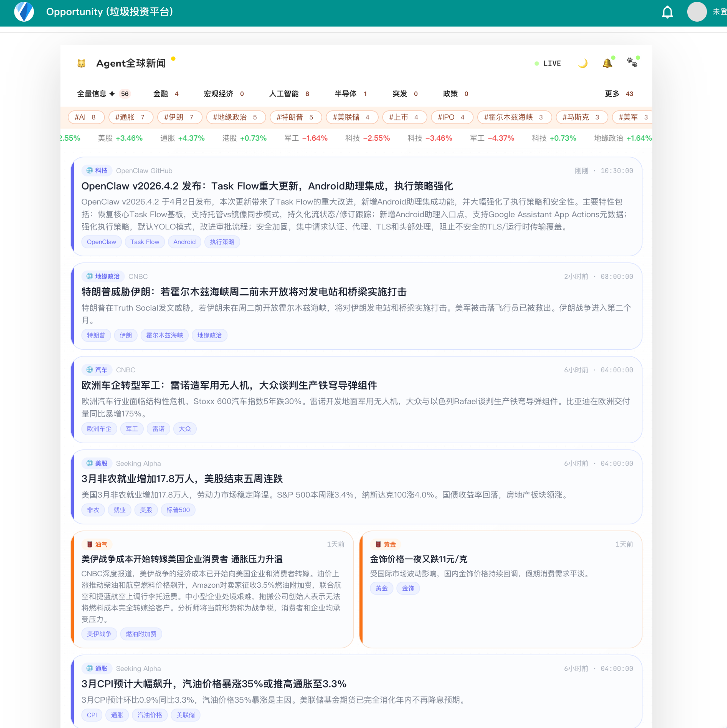
Task: Click the paw print icon
Action: coord(632,63)
